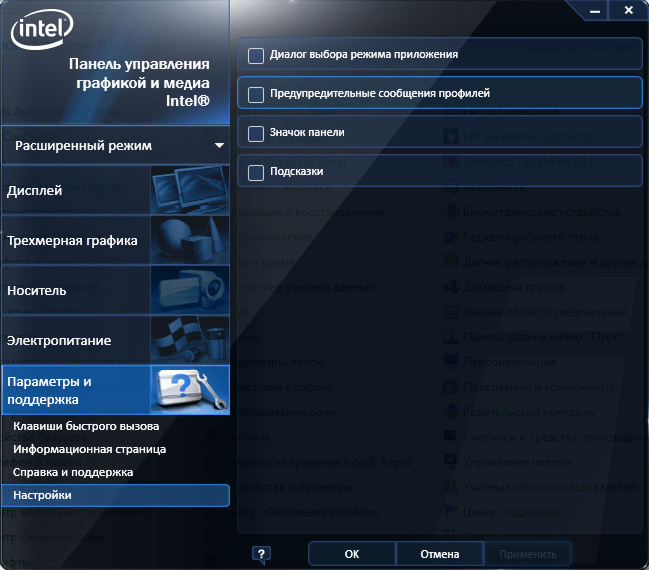The width and height of the screenshot is (649, 570).
Task: Click the ОК button
Action: 352,554
